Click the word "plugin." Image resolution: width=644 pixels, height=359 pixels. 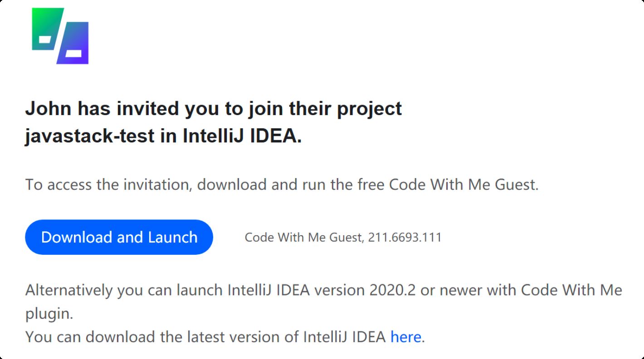[49, 314]
